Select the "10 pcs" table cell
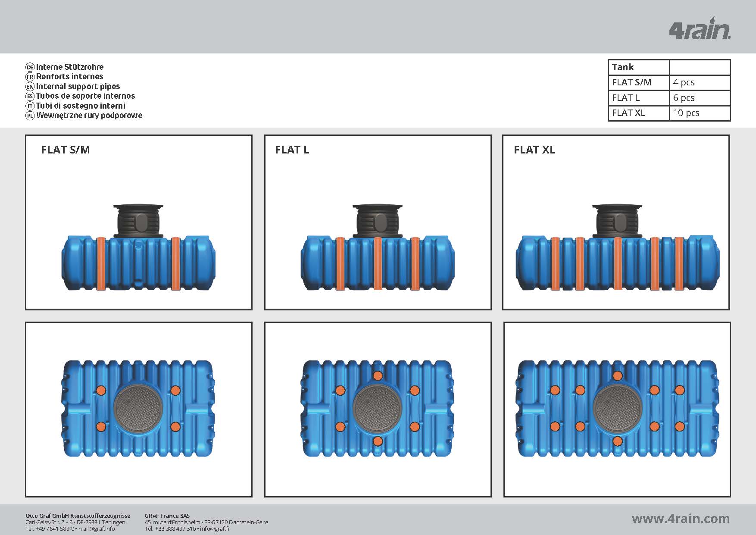Viewport: 756px width, 535px height. (699, 113)
